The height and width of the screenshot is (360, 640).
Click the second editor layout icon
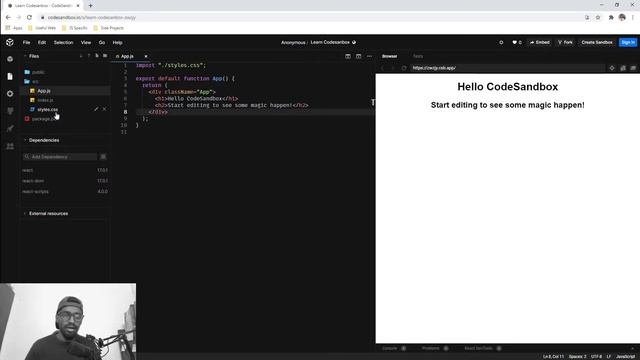(x=358, y=56)
